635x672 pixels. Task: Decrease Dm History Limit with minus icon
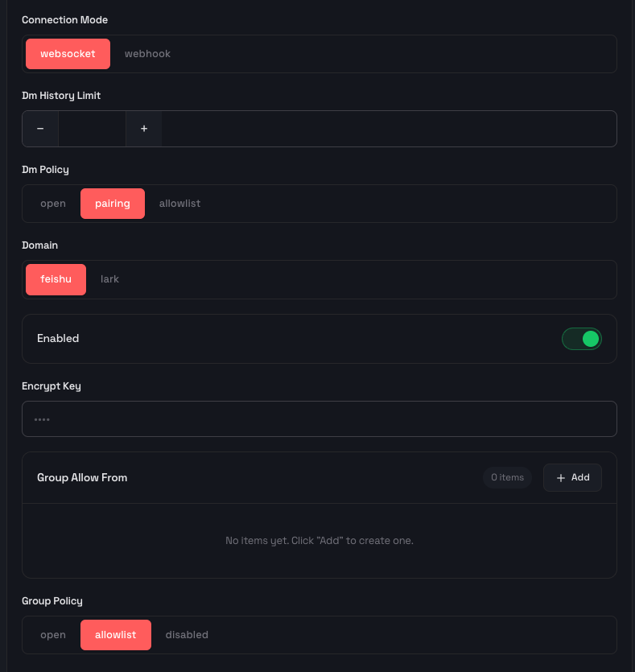coord(40,129)
